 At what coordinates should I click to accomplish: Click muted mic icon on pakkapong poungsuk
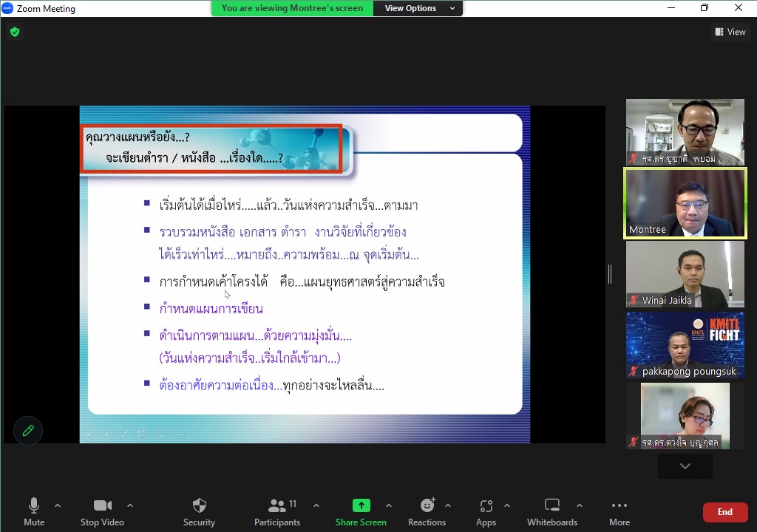(x=634, y=371)
